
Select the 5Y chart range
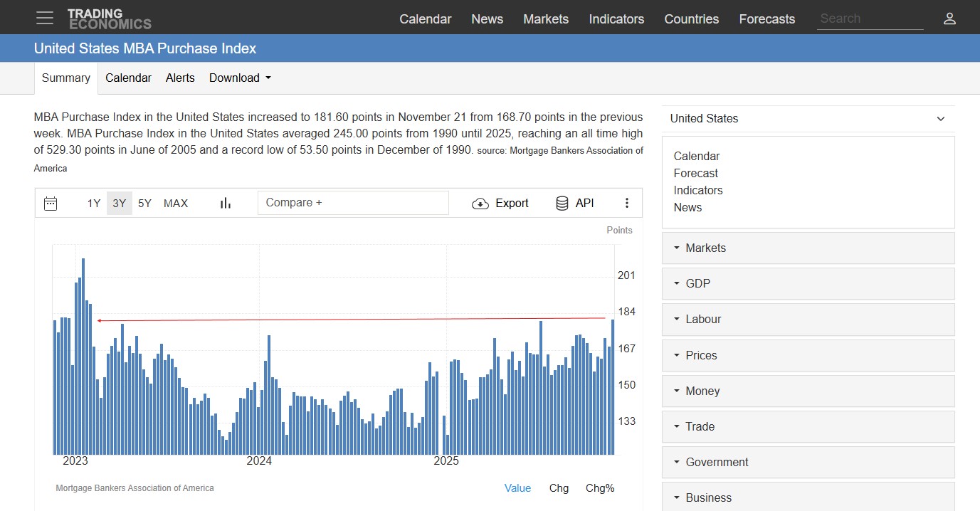tap(144, 204)
